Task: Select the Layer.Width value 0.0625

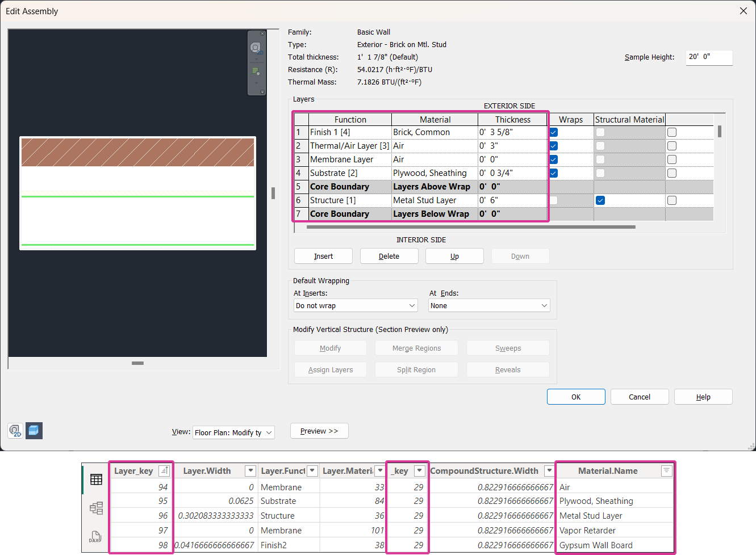Action: click(216, 501)
